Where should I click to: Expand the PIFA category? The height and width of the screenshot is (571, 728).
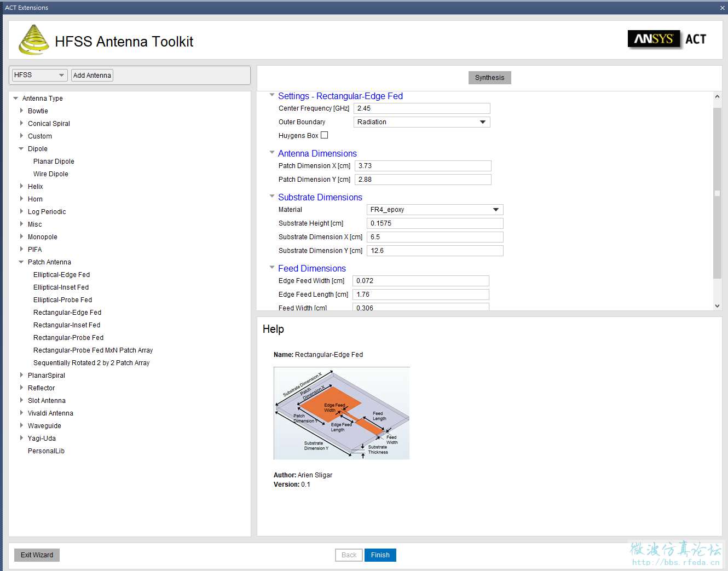(x=21, y=249)
